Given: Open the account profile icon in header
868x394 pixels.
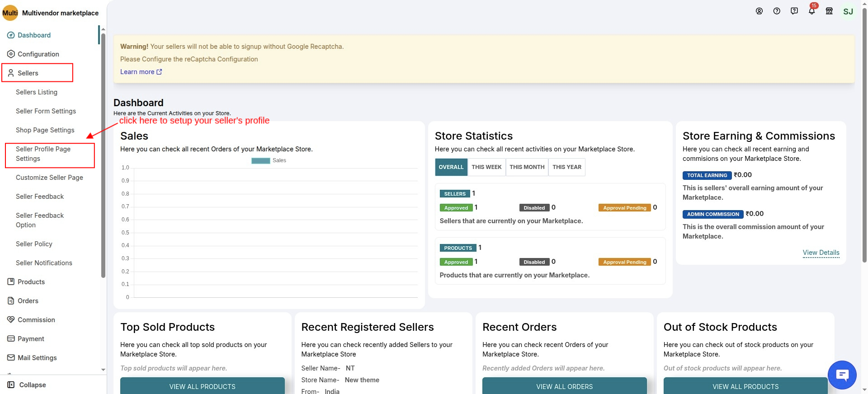Looking at the screenshot, I should [x=759, y=11].
